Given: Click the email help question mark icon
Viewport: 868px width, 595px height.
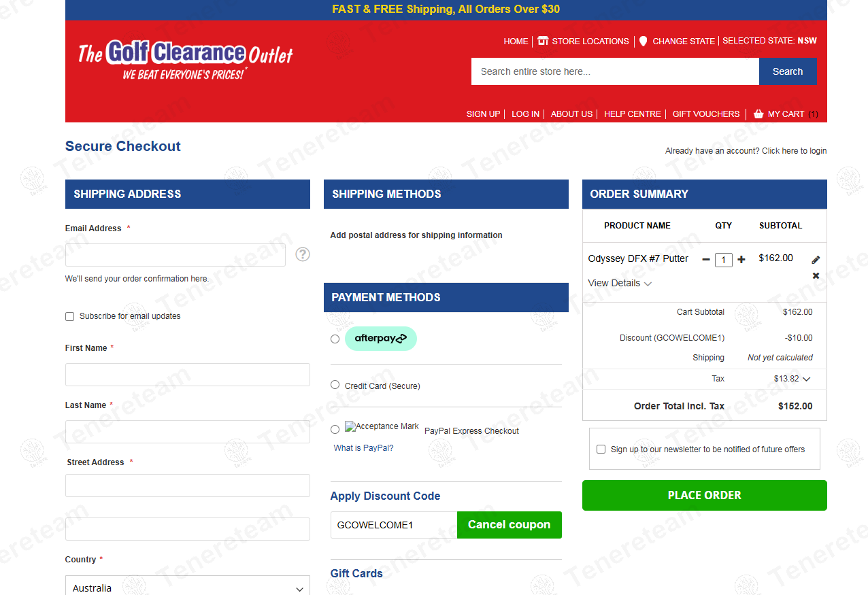Looking at the screenshot, I should coord(303,254).
